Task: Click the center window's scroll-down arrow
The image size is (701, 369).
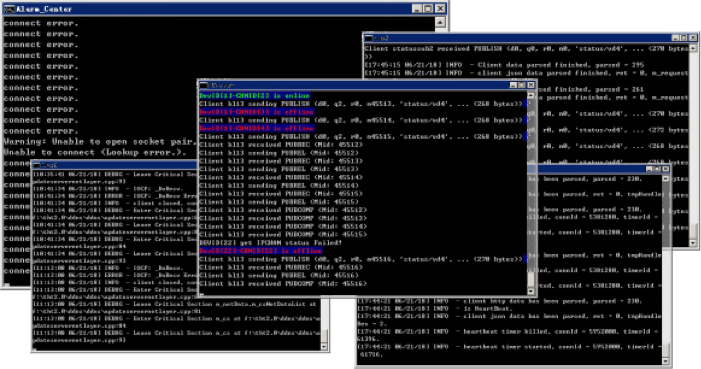Action: [x=531, y=291]
